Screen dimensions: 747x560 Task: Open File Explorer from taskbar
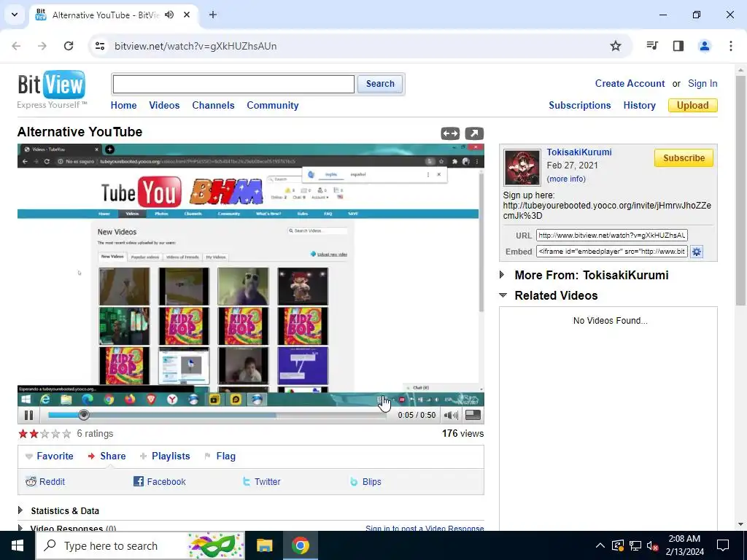click(x=264, y=545)
